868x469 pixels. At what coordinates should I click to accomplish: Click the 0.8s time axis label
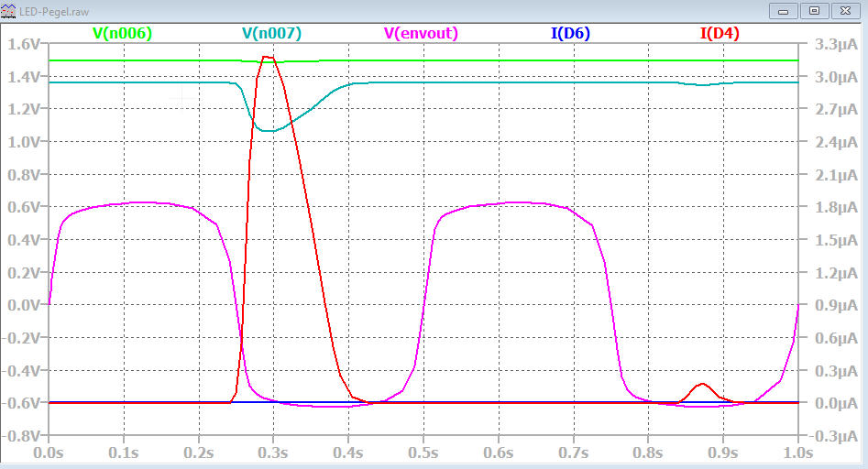(648, 453)
